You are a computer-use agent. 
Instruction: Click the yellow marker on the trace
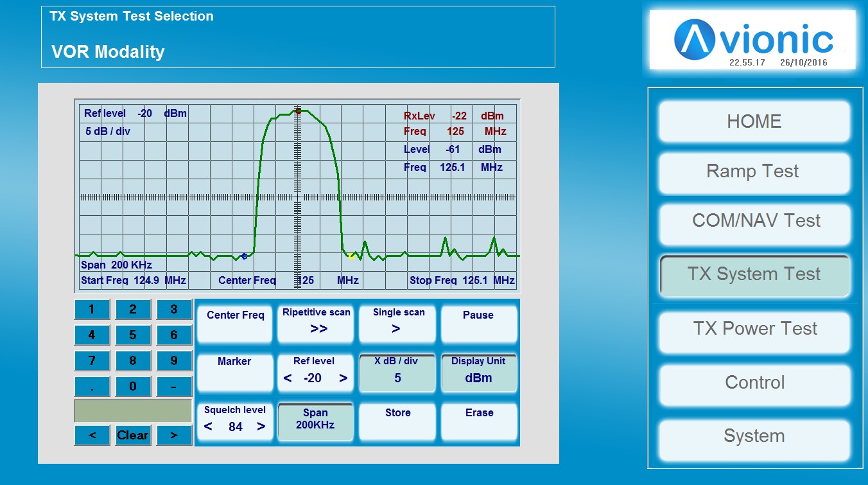point(352,256)
